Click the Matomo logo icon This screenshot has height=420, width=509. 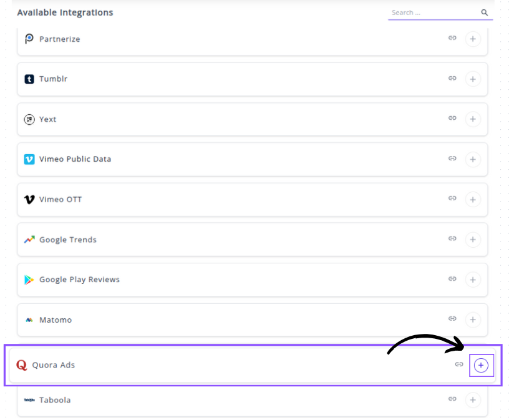point(29,320)
